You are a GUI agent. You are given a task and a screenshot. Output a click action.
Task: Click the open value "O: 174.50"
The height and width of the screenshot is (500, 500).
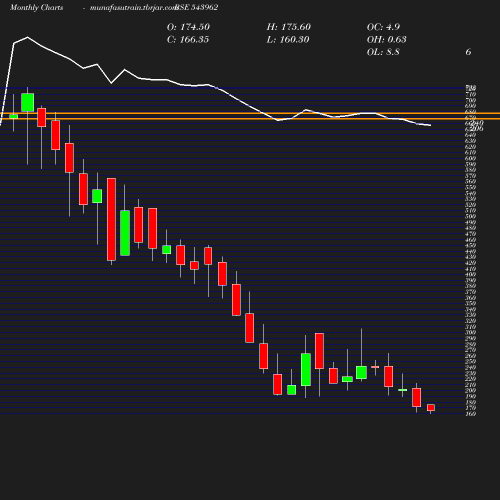pyautogui.click(x=188, y=27)
